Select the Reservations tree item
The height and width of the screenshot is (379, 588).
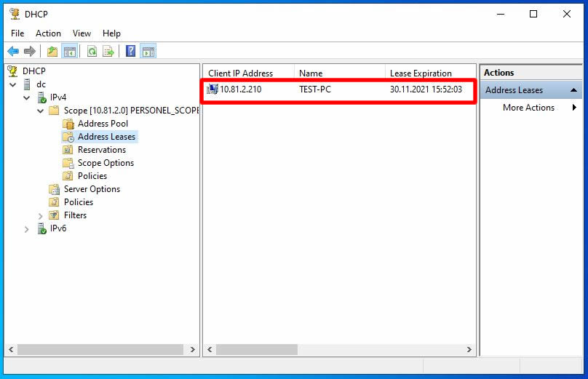pyautogui.click(x=102, y=150)
